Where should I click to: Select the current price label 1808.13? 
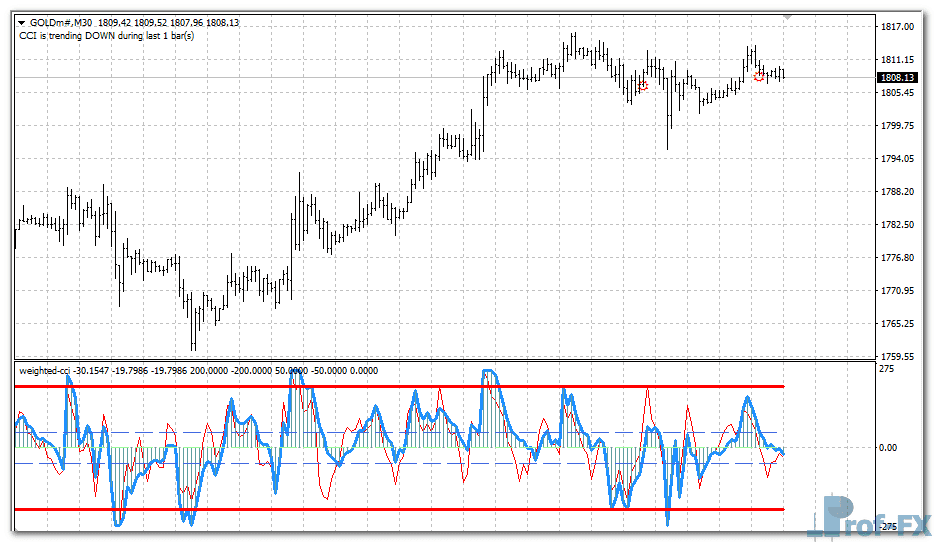[x=897, y=77]
